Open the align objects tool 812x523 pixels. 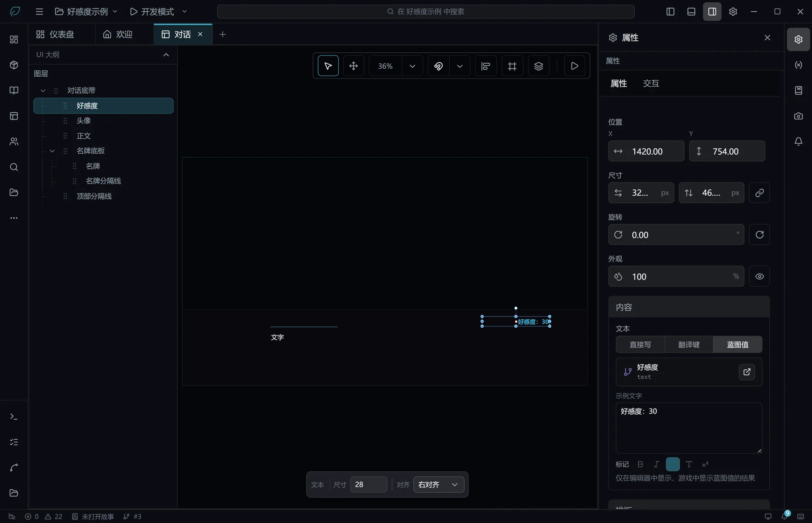(x=486, y=66)
